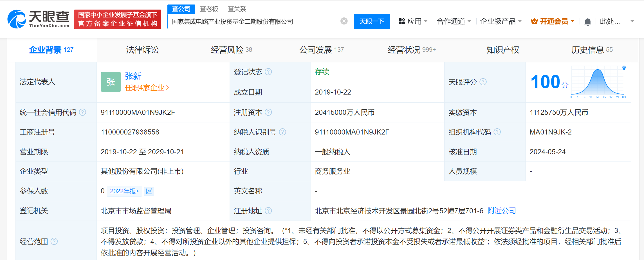Expand the 应用 dropdown menu
The image size is (644, 260).
[x=413, y=21]
